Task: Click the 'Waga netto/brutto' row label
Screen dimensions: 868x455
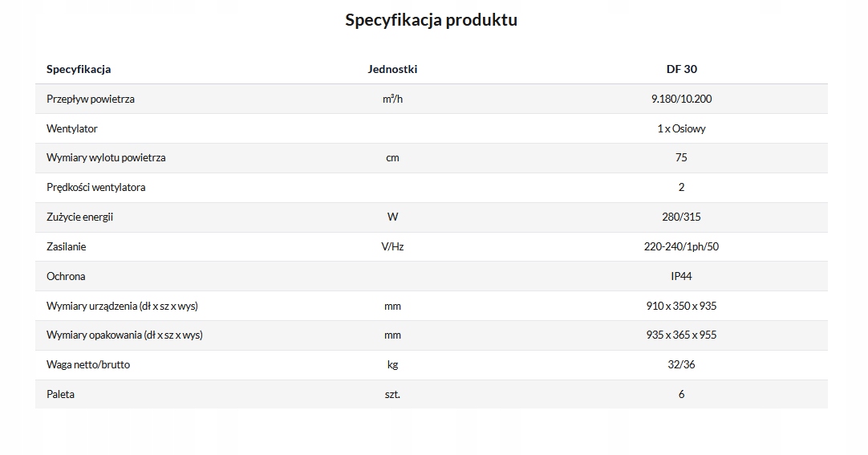Action: [x=88, y=364]
